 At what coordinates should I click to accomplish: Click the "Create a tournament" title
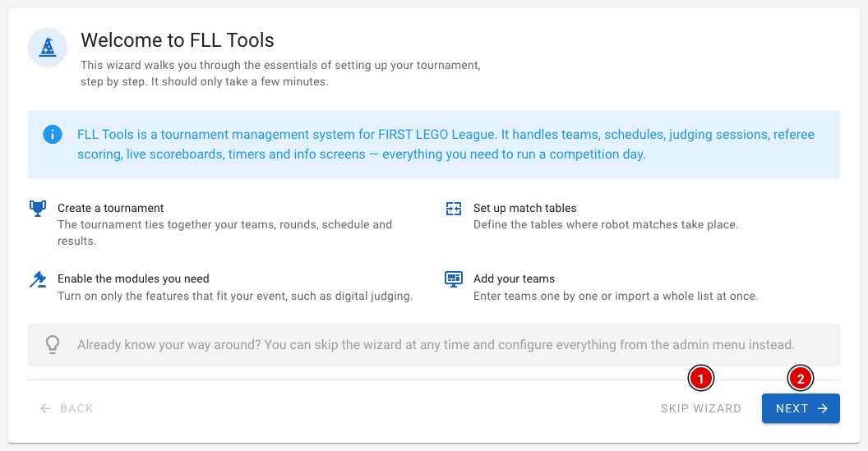pos(111,208)
